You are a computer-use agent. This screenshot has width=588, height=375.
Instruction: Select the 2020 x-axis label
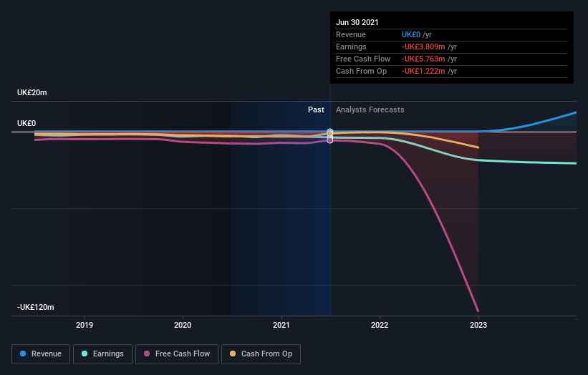coord(183,325)
